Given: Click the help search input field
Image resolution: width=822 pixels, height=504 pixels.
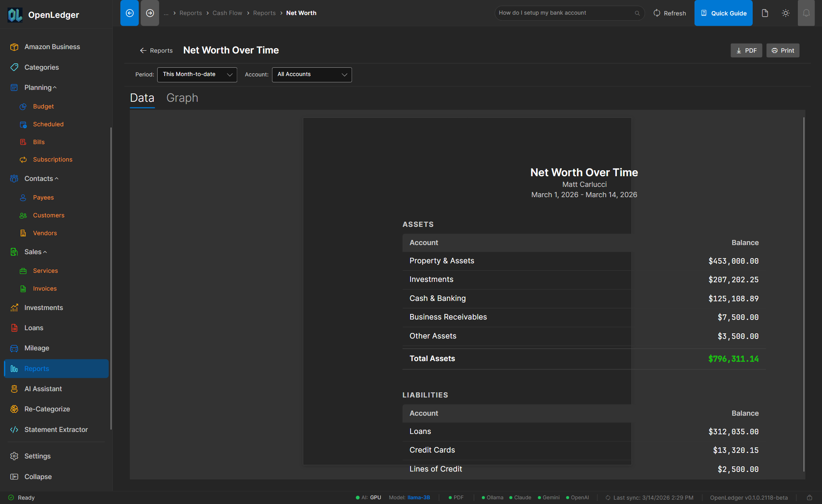Looking at the screenshot, I should tap(564, 13).
